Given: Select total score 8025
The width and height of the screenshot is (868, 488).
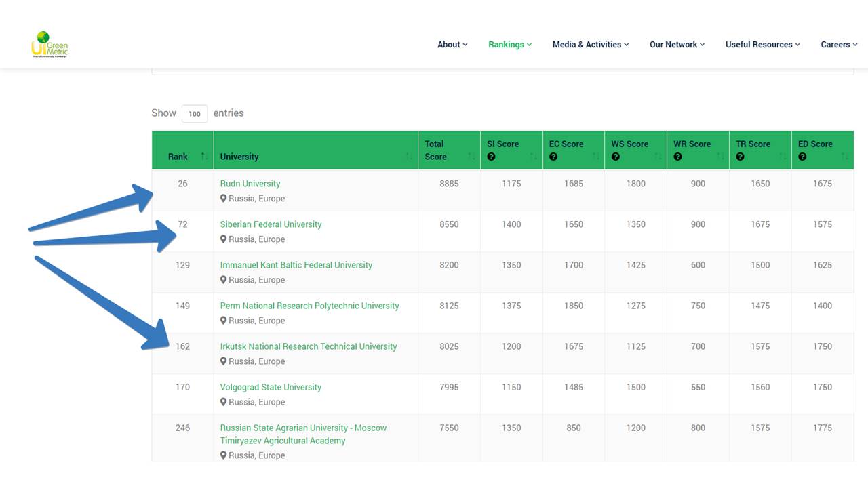Looking at the screenshot, I should coord(449,346).
